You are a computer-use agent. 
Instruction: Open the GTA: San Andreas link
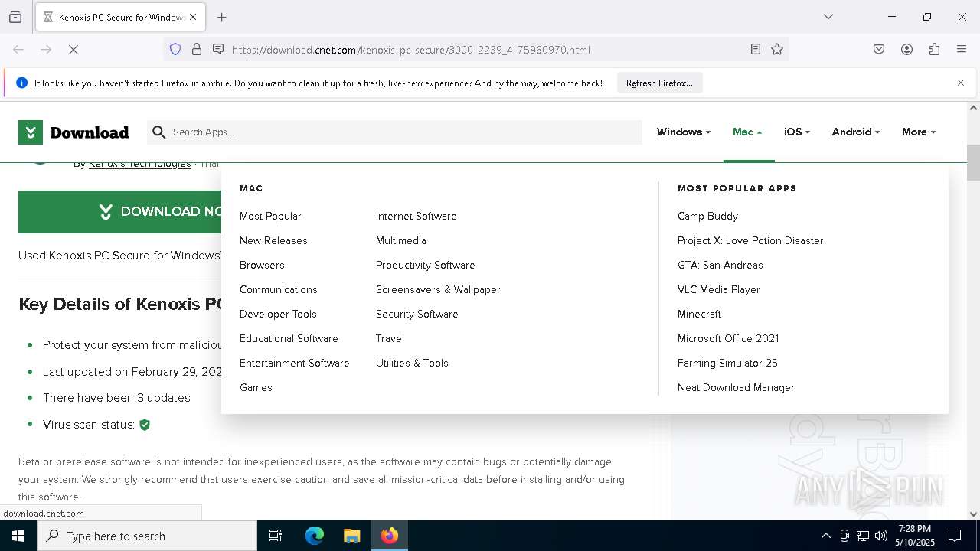coord(720,265)
